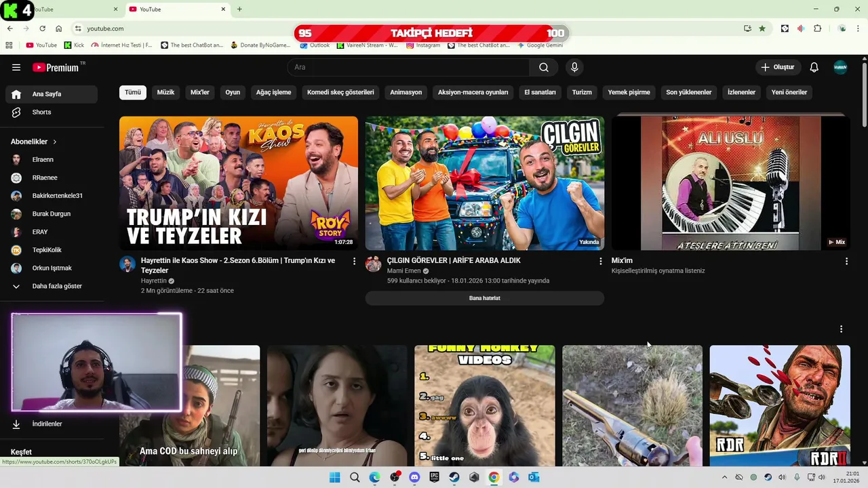Open Hayrettin channel avatar
This screenshot has width=868, height=488.
tap(127, 264)
